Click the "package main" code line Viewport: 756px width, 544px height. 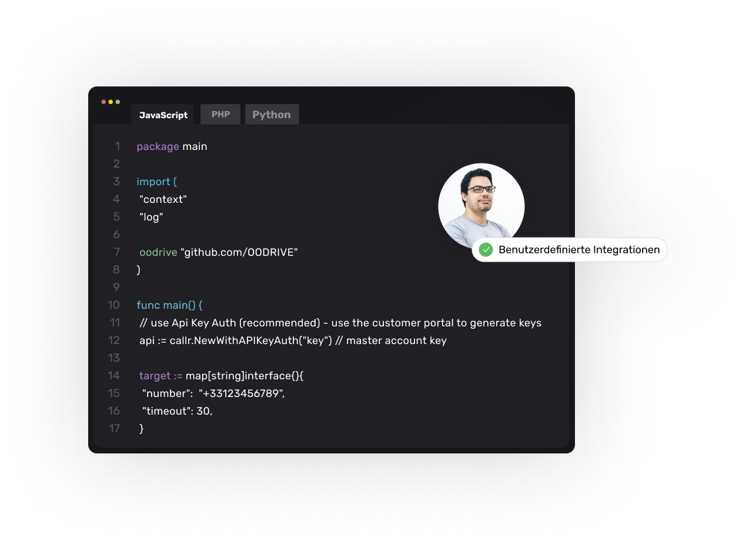(172, 146)
